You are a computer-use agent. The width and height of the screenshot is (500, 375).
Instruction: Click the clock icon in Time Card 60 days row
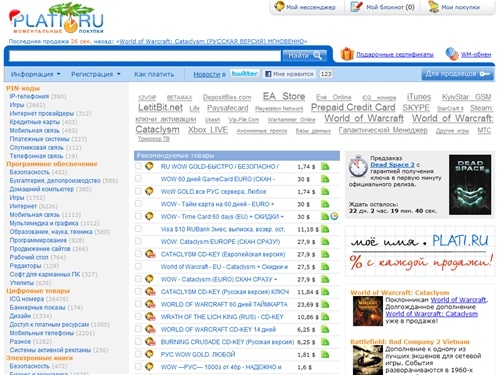click(334, 216)
